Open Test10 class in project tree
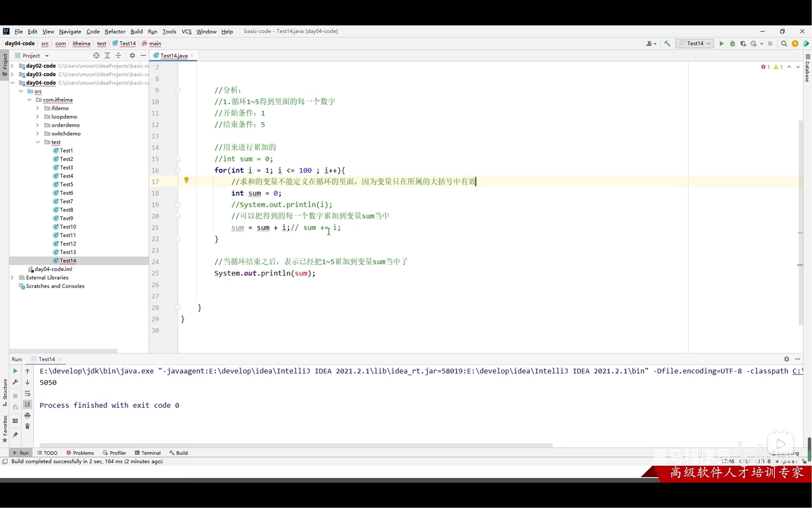This screenshot has height=508, width=812. pos(68,227)
